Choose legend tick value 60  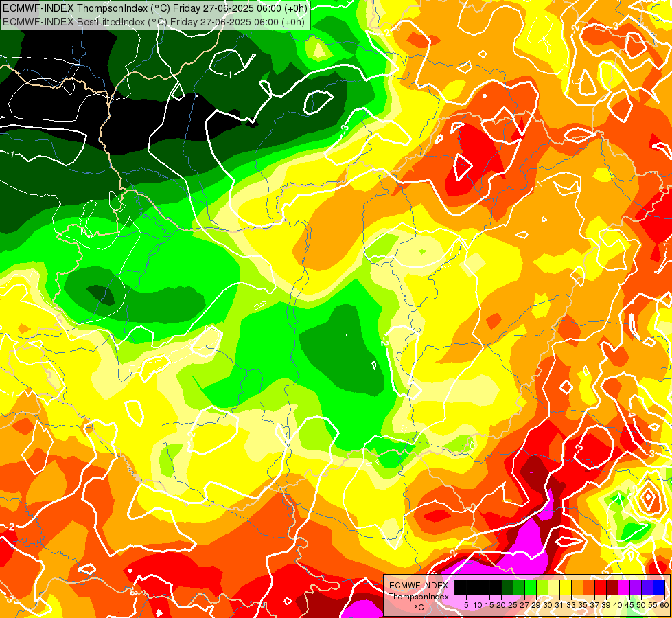(664, 605)
